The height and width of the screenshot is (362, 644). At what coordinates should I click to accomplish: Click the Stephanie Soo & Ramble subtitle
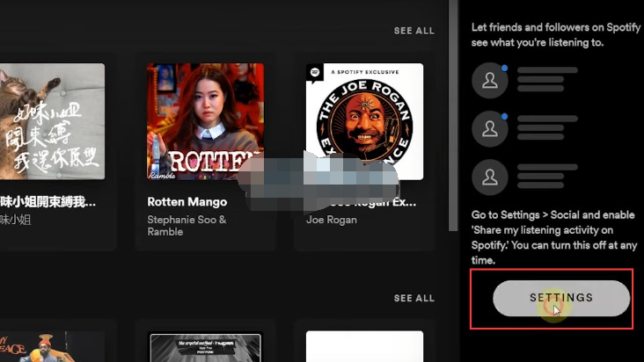187,226
